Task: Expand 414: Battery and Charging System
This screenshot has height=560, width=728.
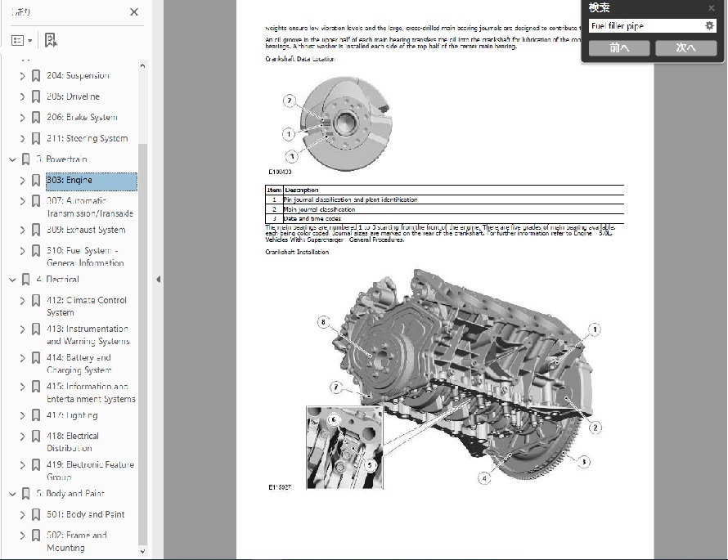Action: point(22,358)
